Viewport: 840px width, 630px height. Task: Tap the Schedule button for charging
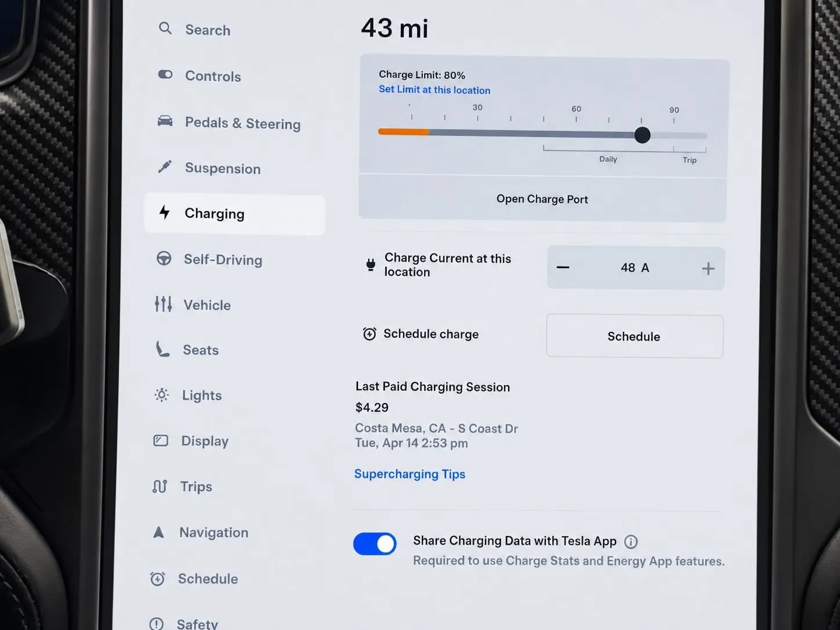tap(635, 336)
